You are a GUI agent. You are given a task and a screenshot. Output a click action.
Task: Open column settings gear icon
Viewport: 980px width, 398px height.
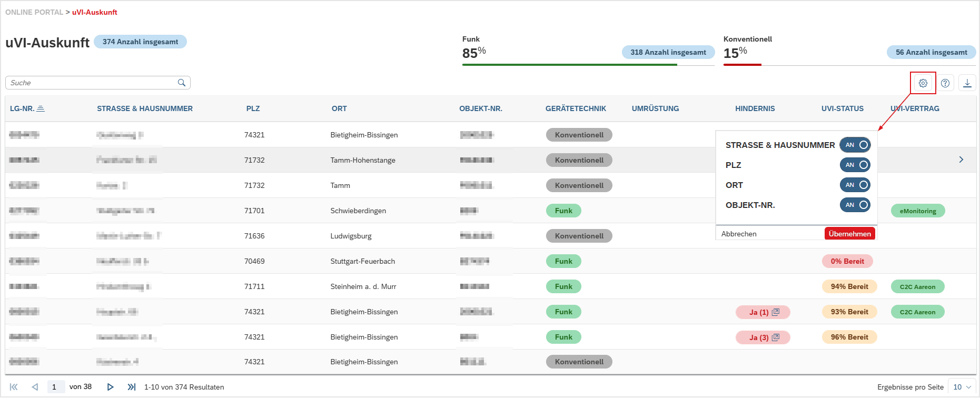click(x=923, y=83)
